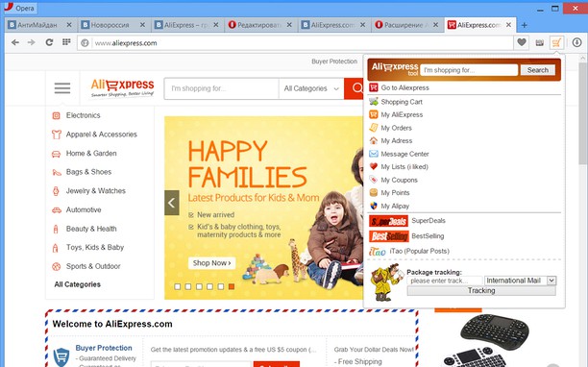Click the www.aliexpress.com address bar
The image size is (588, 367).
click(x=296, y=42)
